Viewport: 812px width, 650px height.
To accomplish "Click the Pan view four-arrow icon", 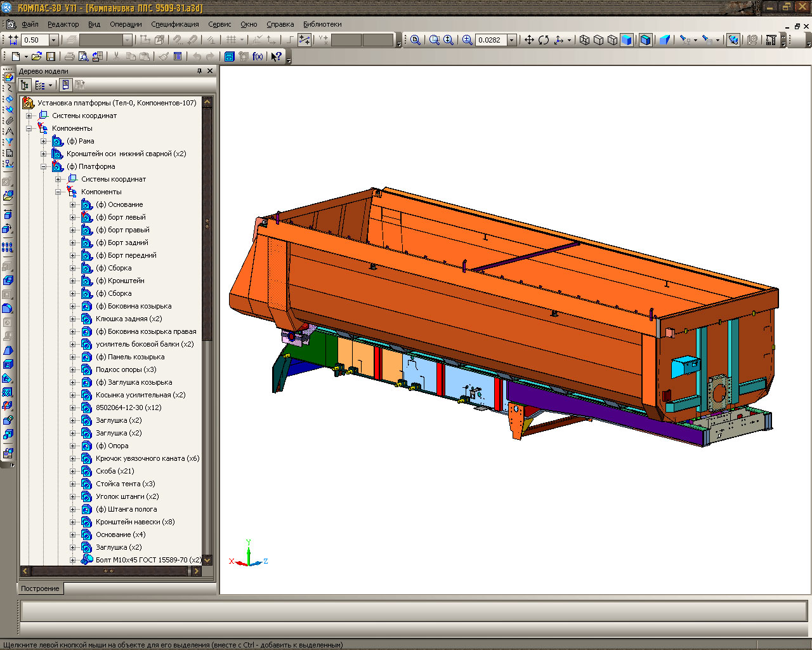I will (x=528, y=40).
